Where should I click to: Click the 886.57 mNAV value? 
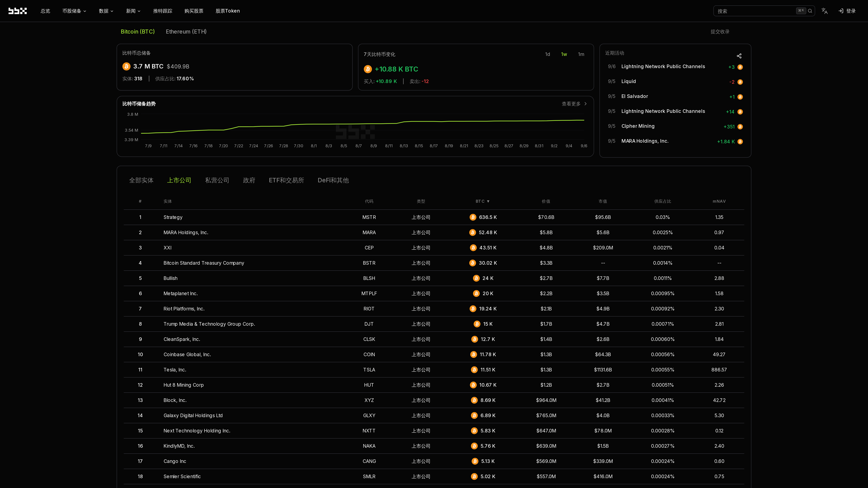pos(719,370)
